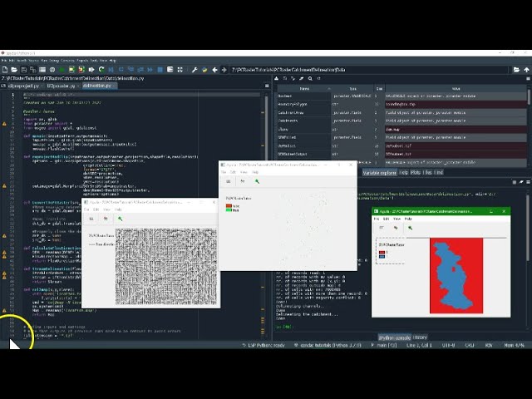Click the flow direction raster map image
The image size is (532, 399).
166,266
